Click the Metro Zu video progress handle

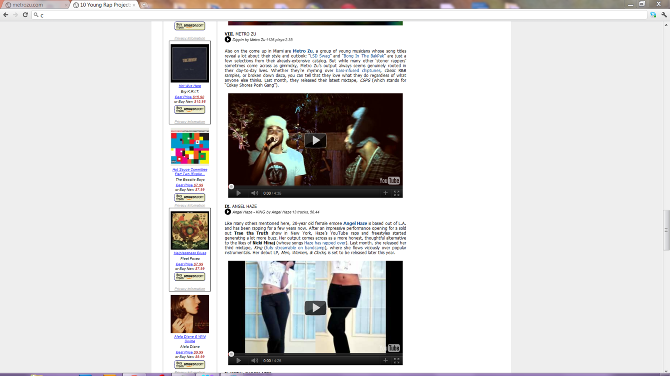231,187
